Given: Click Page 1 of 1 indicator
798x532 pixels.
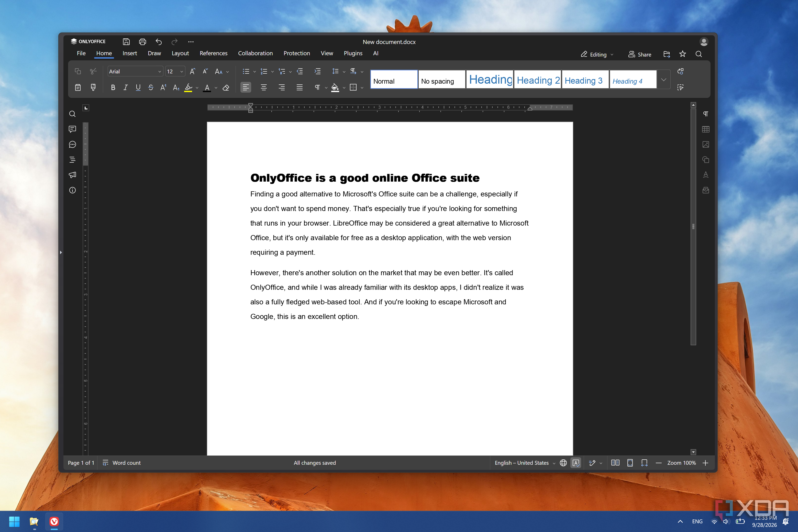Looking at the screenshot, I should click(81, 463).
